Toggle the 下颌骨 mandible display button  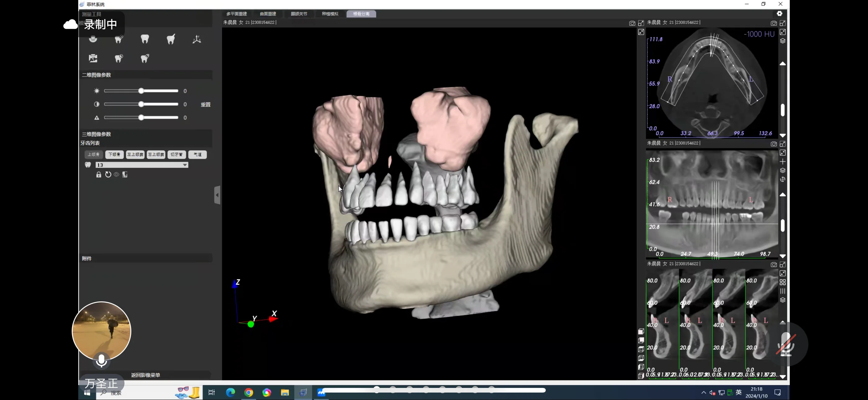(x=114, y=154)
